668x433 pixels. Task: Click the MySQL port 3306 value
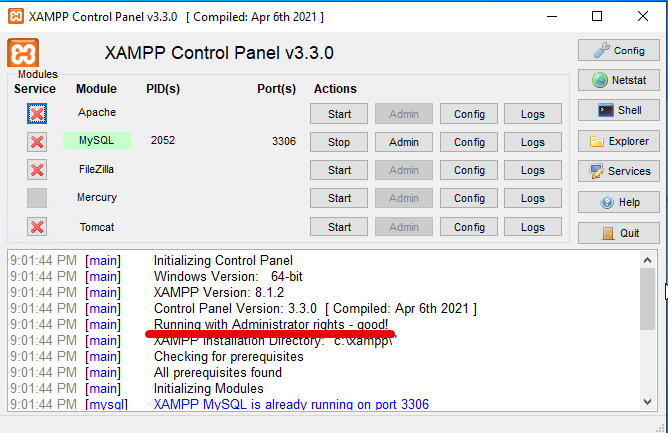pyautogui.click(x=284, y=141)
